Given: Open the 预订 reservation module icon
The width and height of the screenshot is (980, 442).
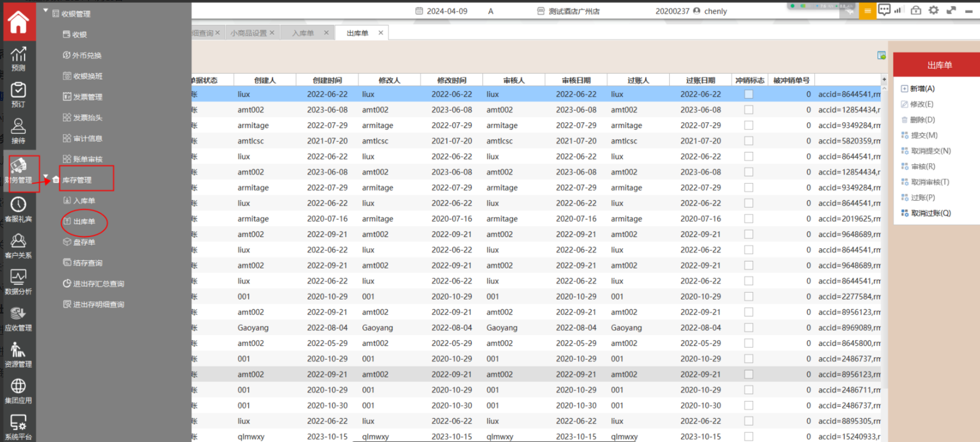Looking at the screenshot, I should (18, 95).
